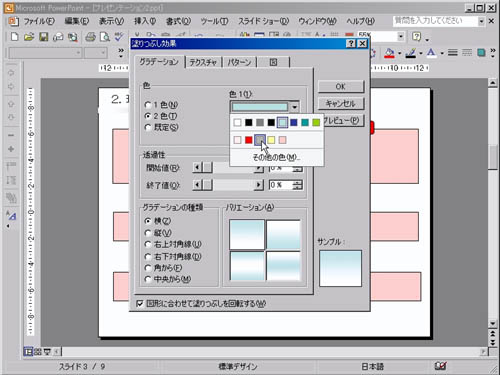Select the 2色 two-color radio button

click(x=148, y=116)
